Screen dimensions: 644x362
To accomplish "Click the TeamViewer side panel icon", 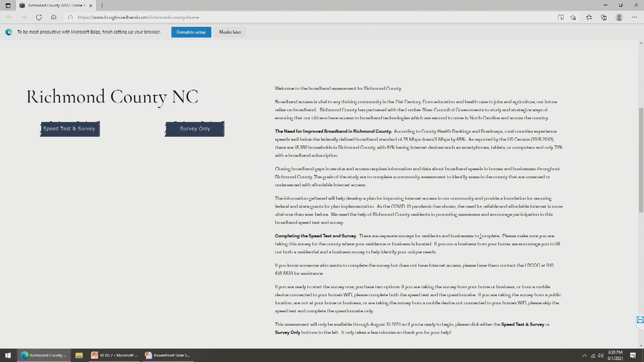I will [640, 320].
